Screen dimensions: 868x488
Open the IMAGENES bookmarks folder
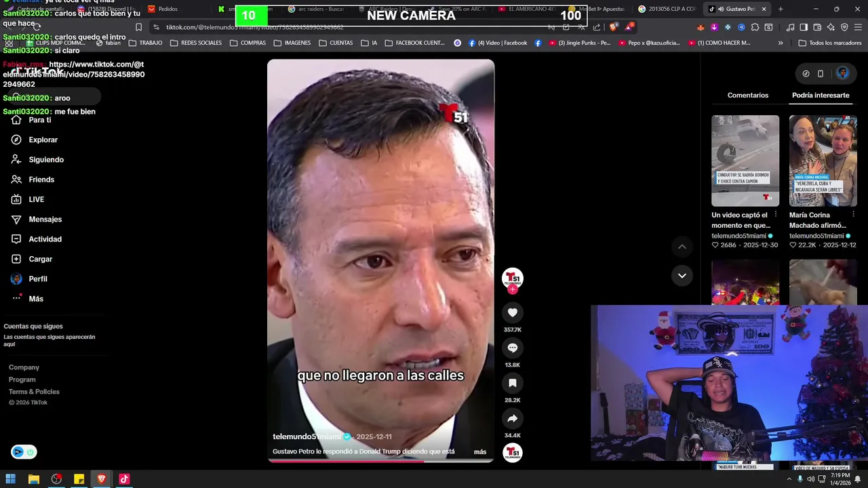(x=292, y=43)
